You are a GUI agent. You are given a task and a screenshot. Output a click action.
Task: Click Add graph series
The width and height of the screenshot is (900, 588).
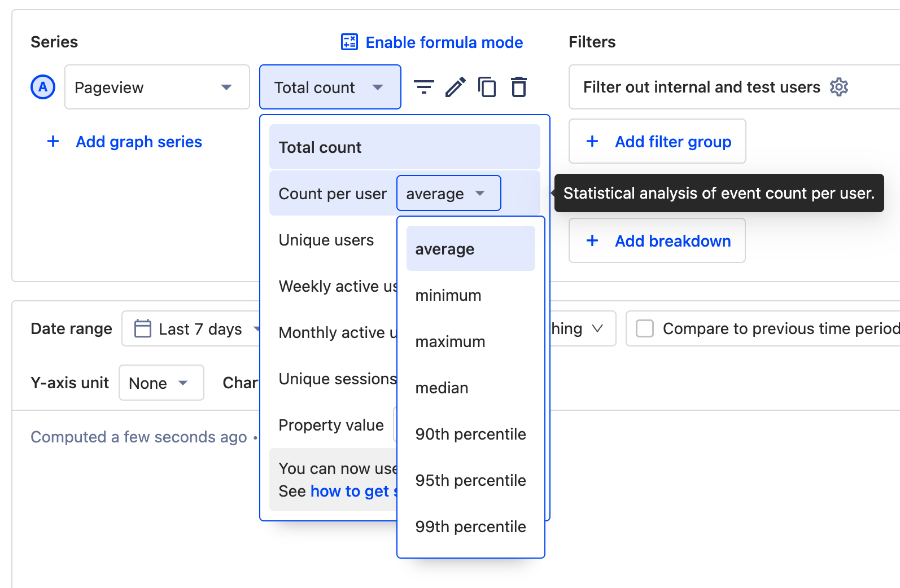tap(138, 142)
